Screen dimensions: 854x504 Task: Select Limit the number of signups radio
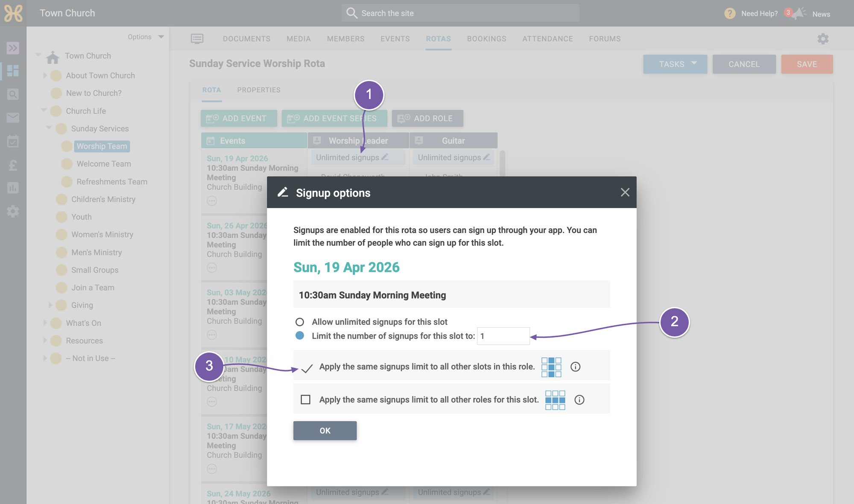(300, 336)
